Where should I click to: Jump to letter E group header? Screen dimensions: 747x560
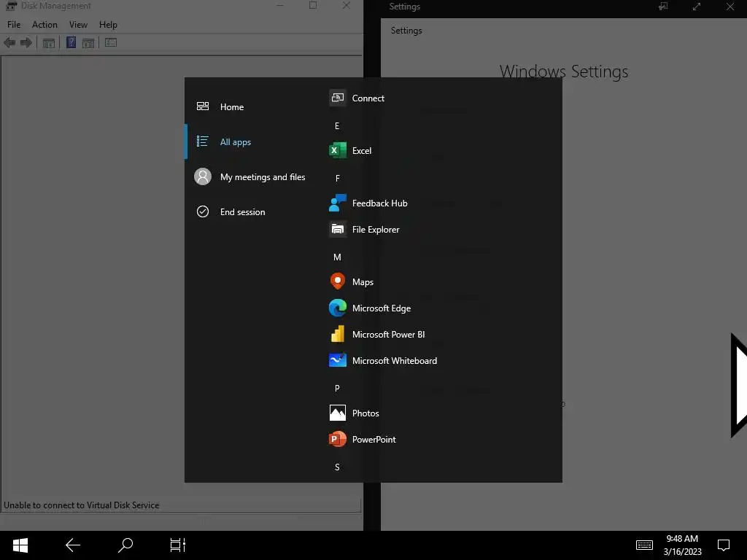click(337, 125)
